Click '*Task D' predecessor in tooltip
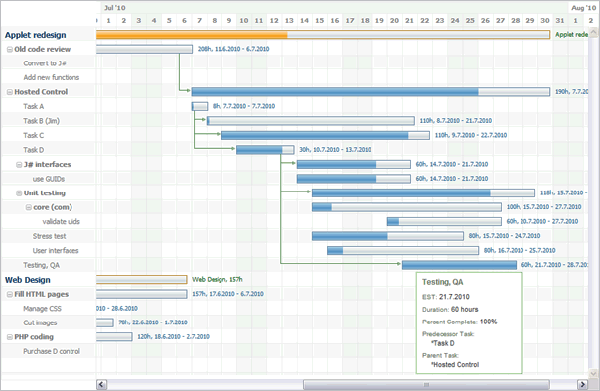 (443, 344)
